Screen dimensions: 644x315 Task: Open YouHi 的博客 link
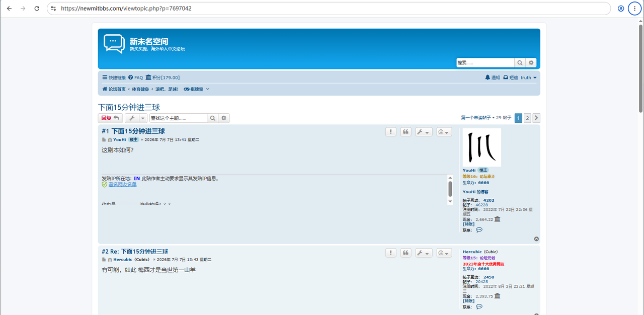coord(475,192)
